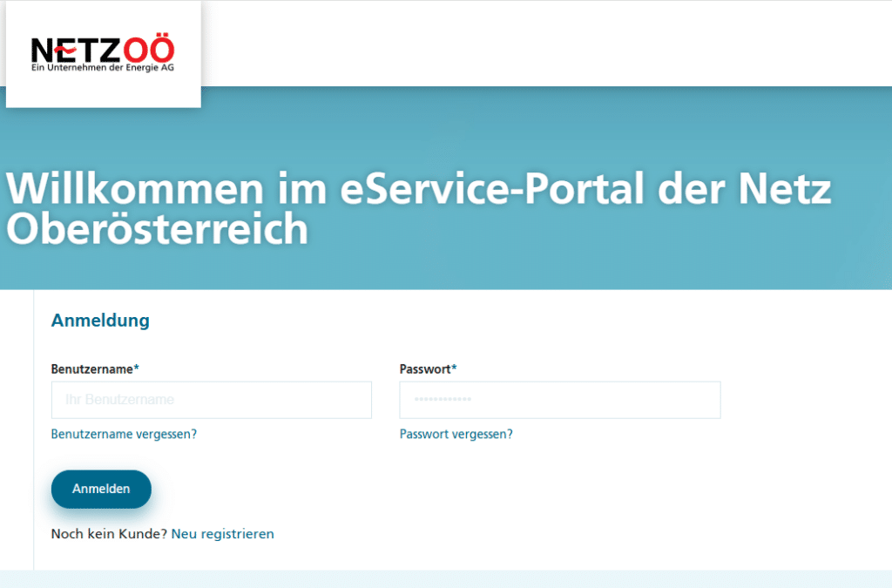Click the Anmelden button
This screenshot has height=588, width=892.
[x=101, y=489]
